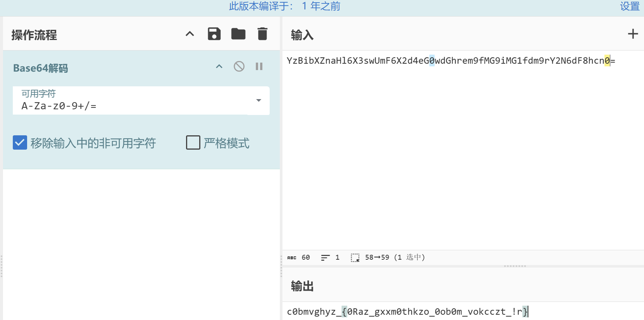Click into the Base64 input text area
644x320 pixels.
452,151
